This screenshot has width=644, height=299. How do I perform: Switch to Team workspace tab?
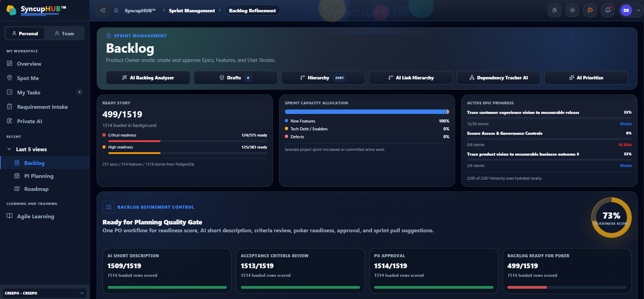pyautogui.click(x=64, y=34)
